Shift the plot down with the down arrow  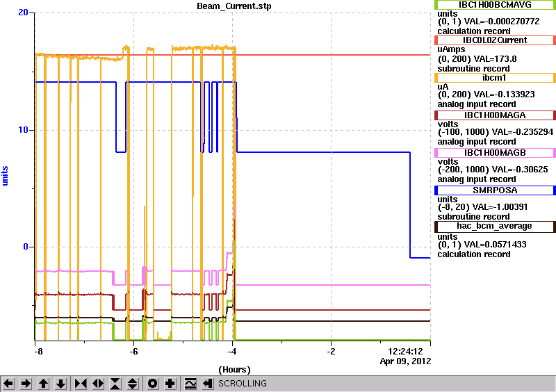click(60, 384)
